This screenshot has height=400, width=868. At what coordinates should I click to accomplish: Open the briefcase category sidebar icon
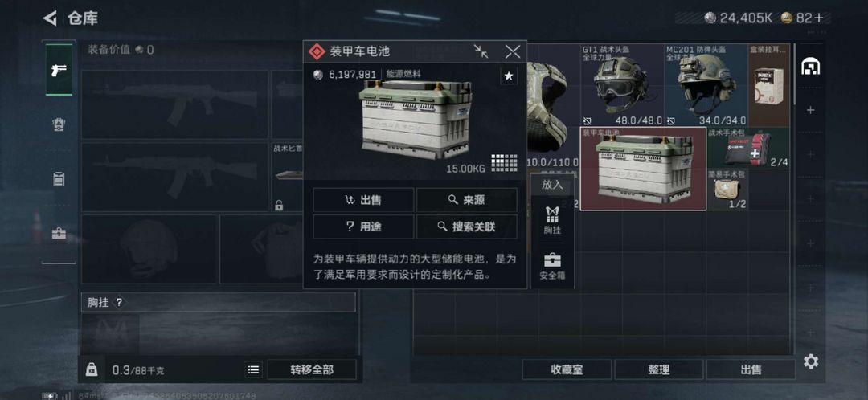point(59,234)
